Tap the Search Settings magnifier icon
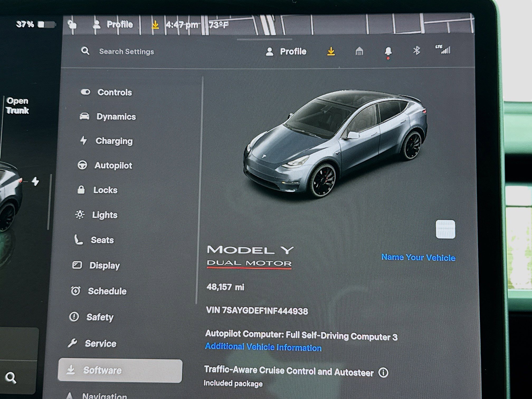532x399 pixels. tap(85, 51)
